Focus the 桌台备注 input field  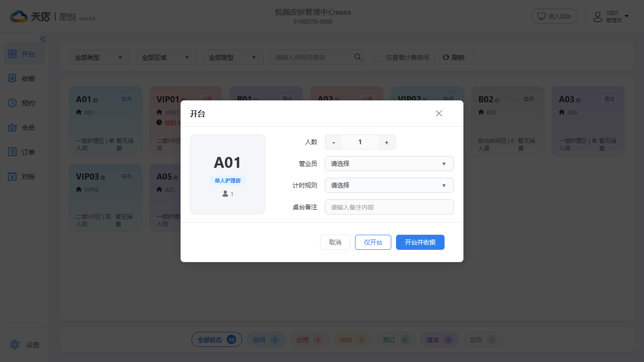coord(389,207)
